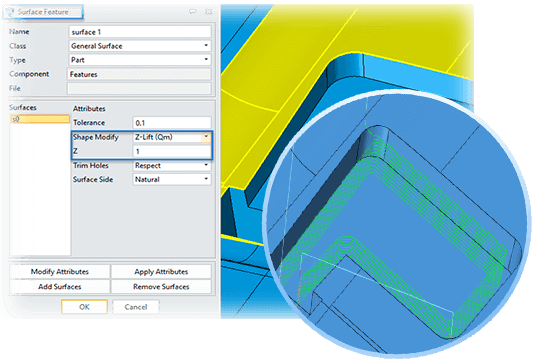533x360 pixels.
Task: Click the 'Attributes' heading text
Action: tap(89, 109)
